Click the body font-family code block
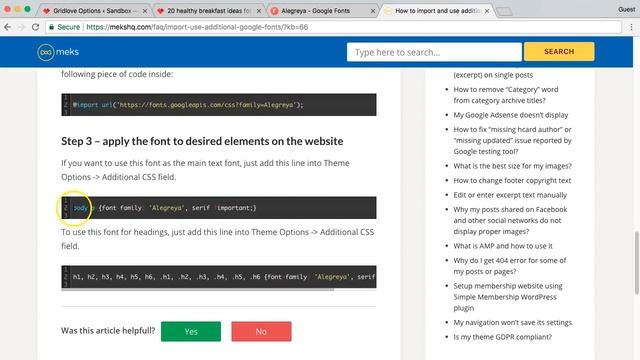640x360 pixels. click(x=219, y=208)
